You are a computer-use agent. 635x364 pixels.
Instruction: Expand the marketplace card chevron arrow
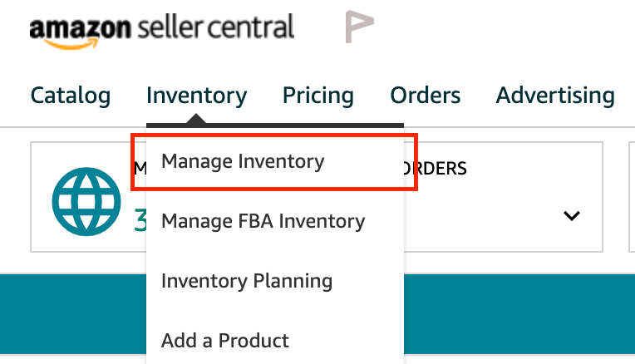click(x=571, y=216)
